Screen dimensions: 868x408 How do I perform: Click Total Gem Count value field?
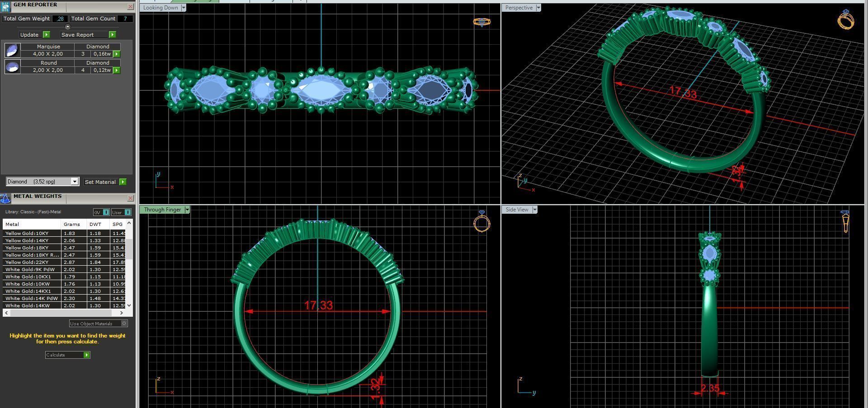click(125, 19)
